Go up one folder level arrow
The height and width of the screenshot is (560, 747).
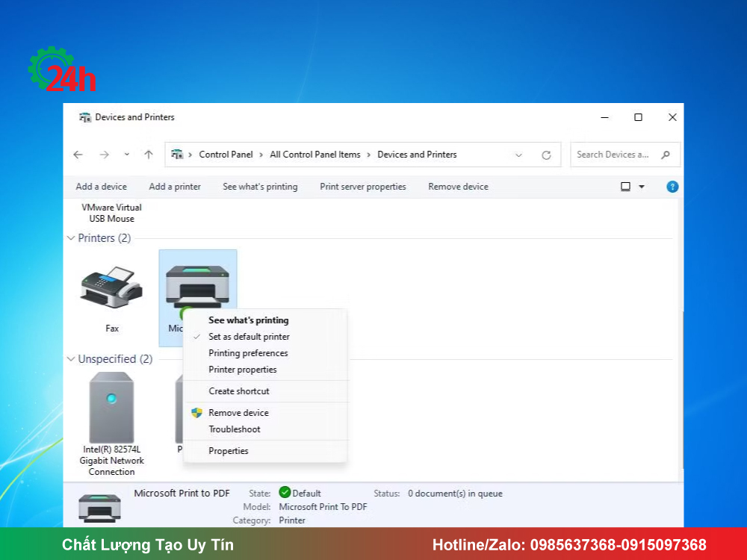tap(149, 155)
